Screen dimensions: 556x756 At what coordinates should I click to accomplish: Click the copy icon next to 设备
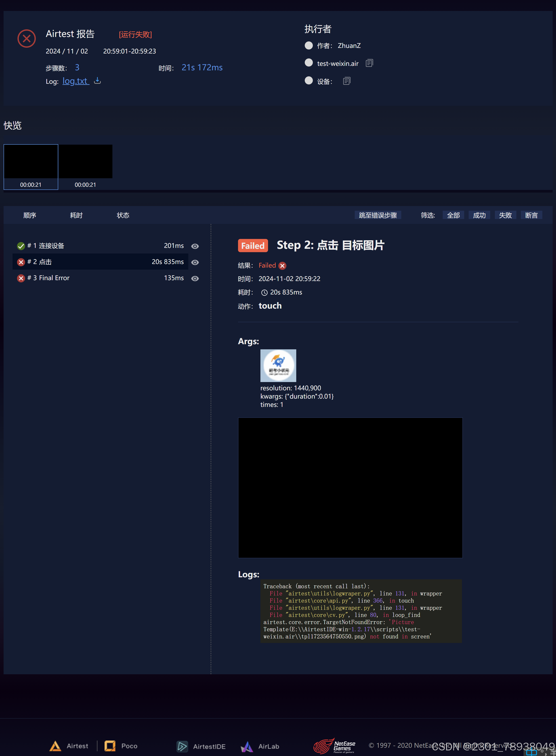click(x=347, y=81)
